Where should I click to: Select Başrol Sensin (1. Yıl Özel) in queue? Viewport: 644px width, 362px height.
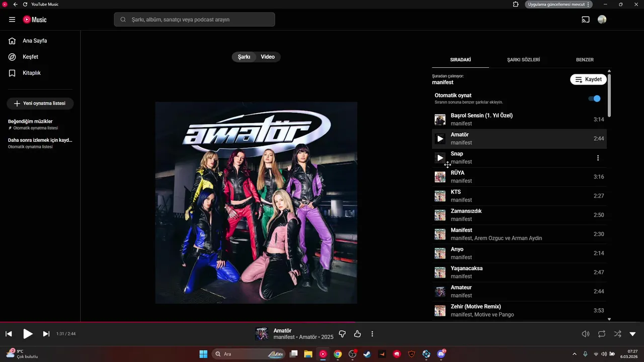519,120
